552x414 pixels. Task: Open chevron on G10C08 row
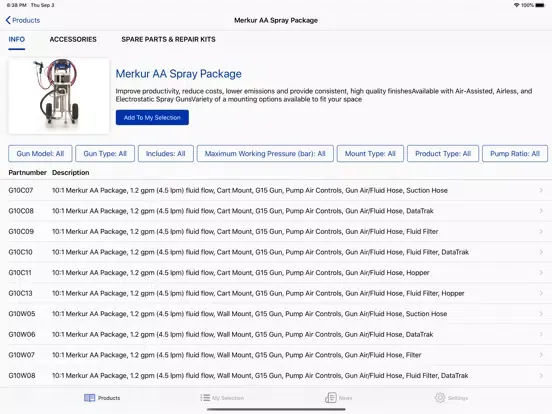tap(541, 211)
